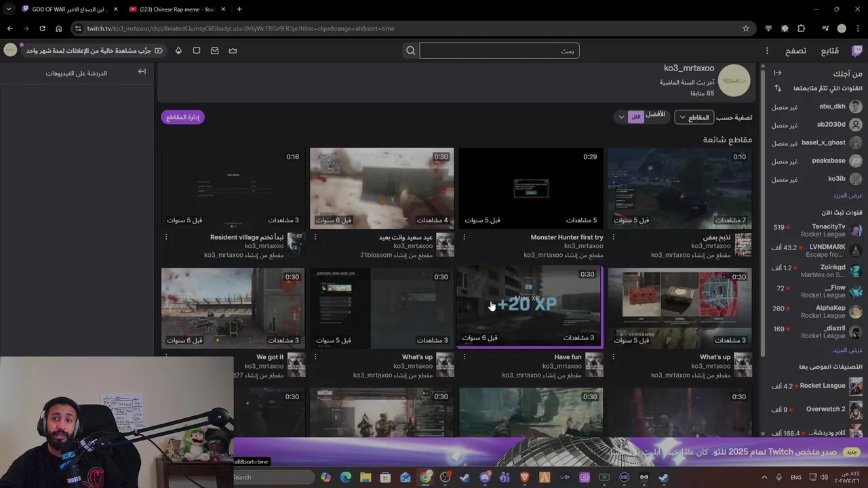Open the Twitch 2025 recap banner
868x488 pixels.
[549, 451]
